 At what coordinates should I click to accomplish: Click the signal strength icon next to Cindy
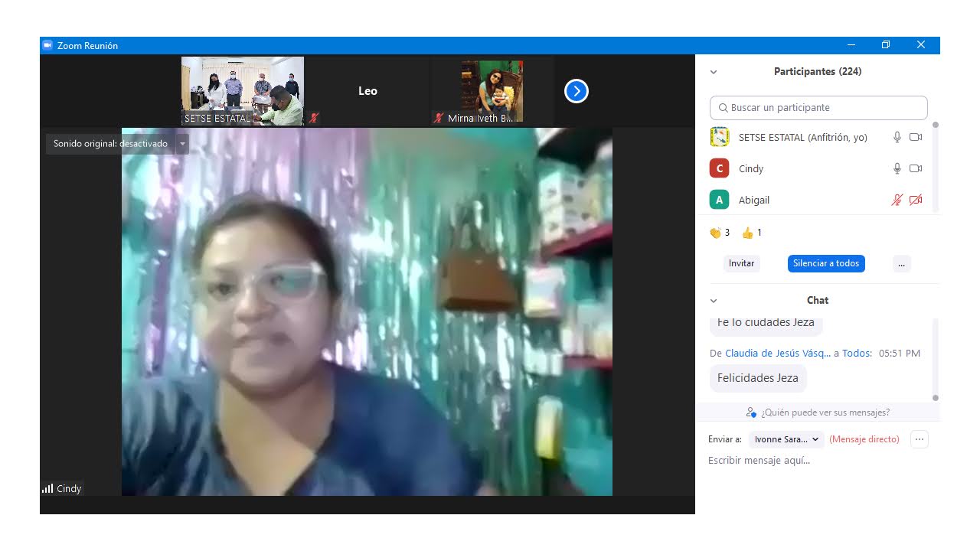pos(47,488)
